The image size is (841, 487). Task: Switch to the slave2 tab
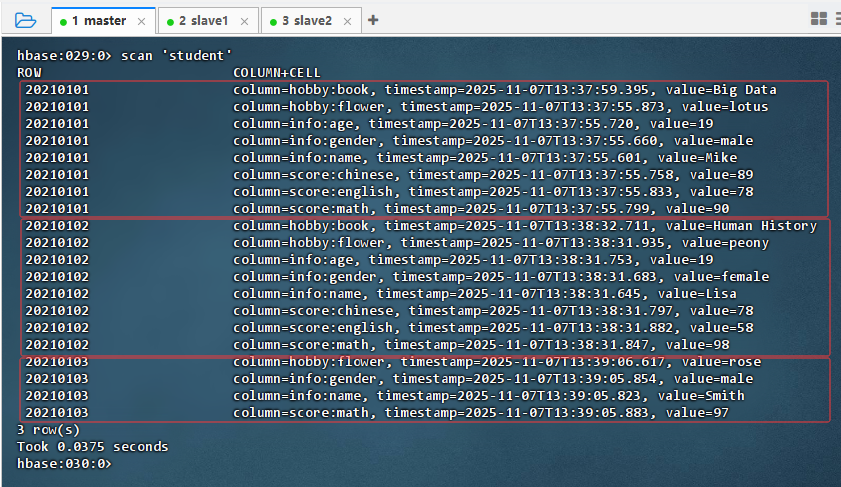coord(311,21)
